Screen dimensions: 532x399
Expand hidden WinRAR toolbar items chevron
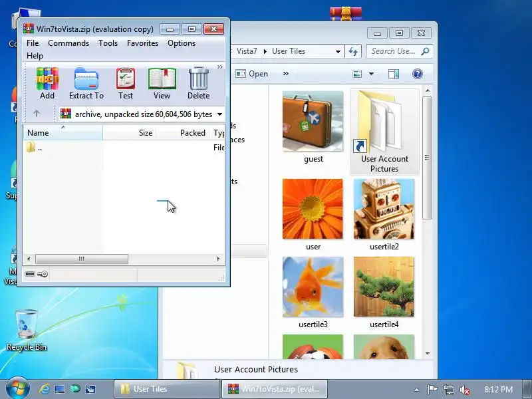(220, 67)
